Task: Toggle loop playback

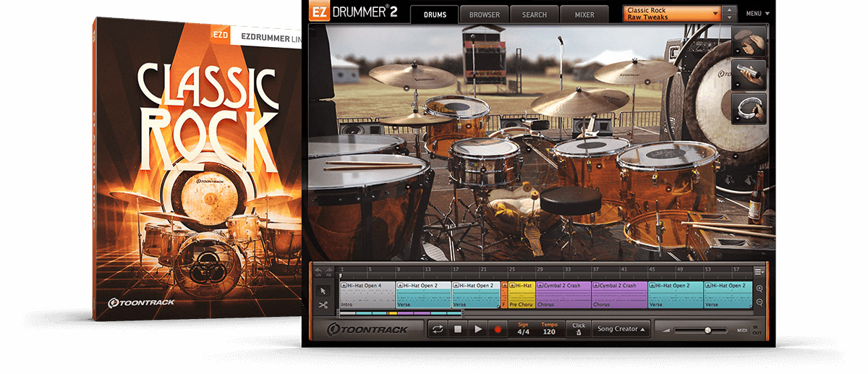Action: [x=437, y=329]
